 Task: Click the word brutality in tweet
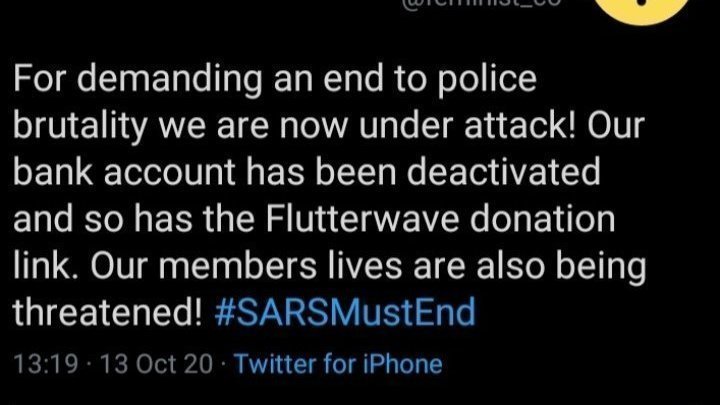tap(80, 126)
